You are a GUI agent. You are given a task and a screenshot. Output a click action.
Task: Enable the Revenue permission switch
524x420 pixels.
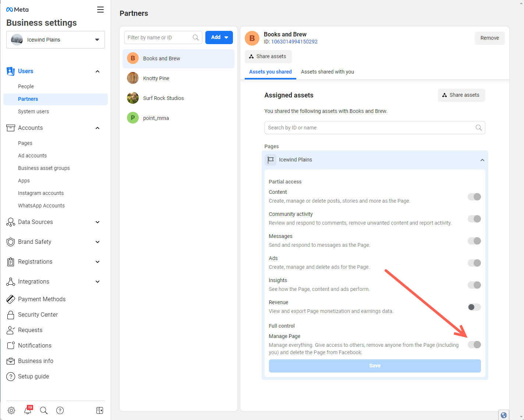tap(474, 307)
